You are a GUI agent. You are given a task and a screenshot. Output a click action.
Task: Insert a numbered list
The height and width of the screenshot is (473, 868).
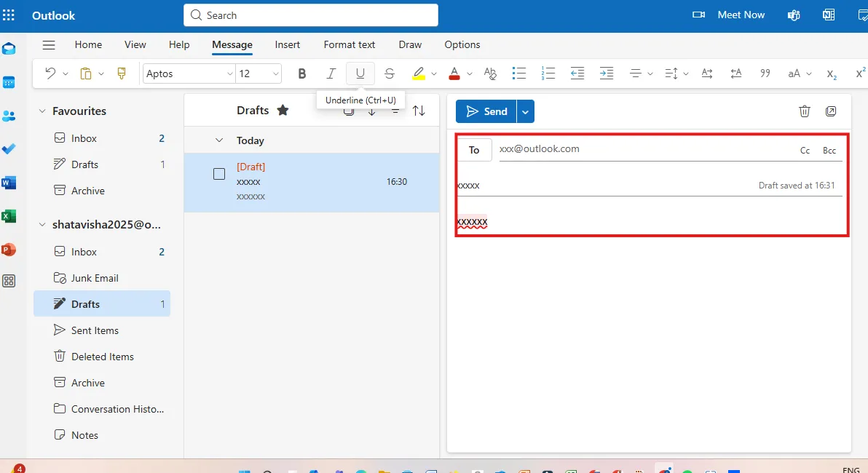pos(548,73)
